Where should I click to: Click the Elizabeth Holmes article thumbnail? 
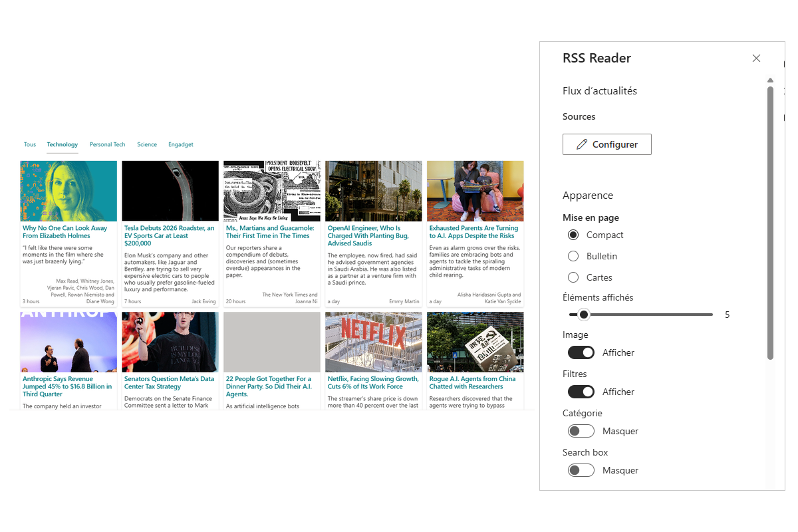pyautogui.click(x=68, y=191)
